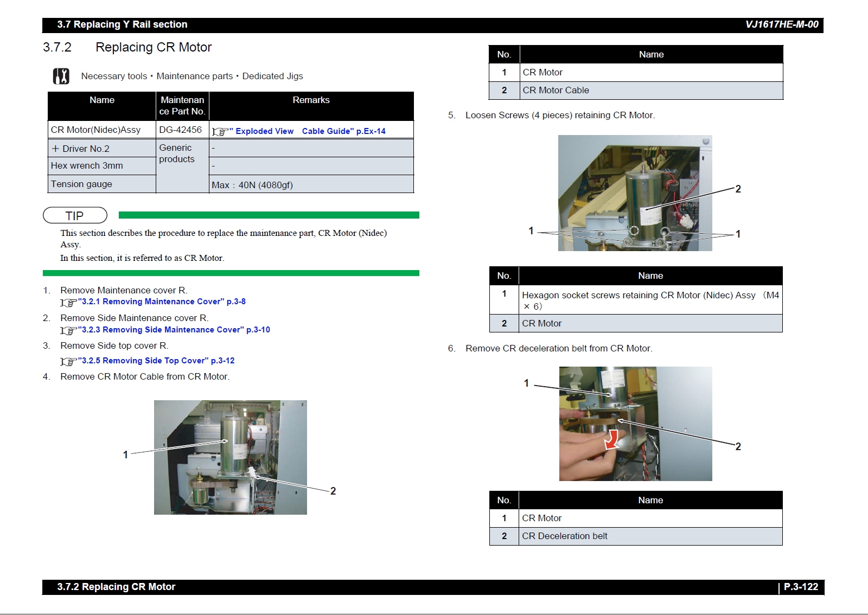Viewport: 868px width, 615px height.
Task: Go to 3.2.5 Removing Side Top Cover link
Action: tap(158, 361)
